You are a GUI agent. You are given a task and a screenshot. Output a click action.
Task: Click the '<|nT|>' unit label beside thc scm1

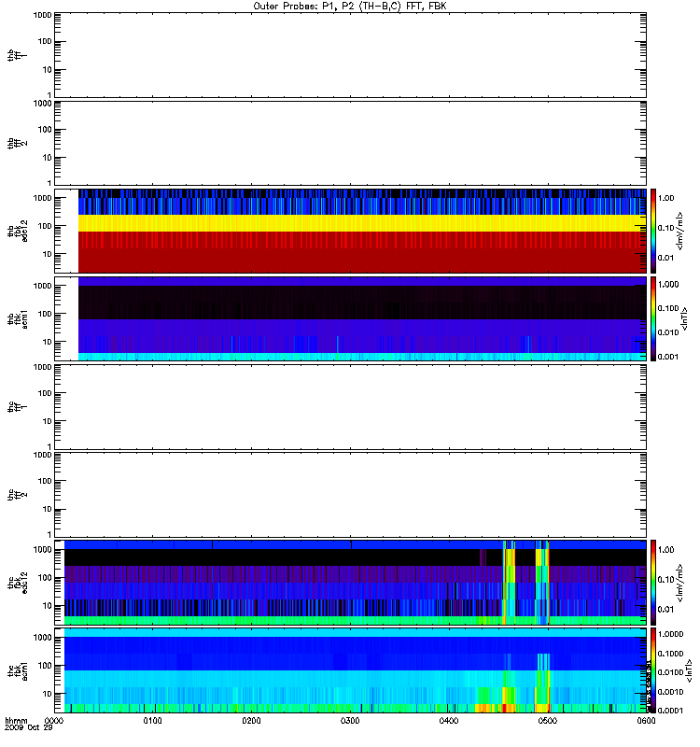pos(688,671)
